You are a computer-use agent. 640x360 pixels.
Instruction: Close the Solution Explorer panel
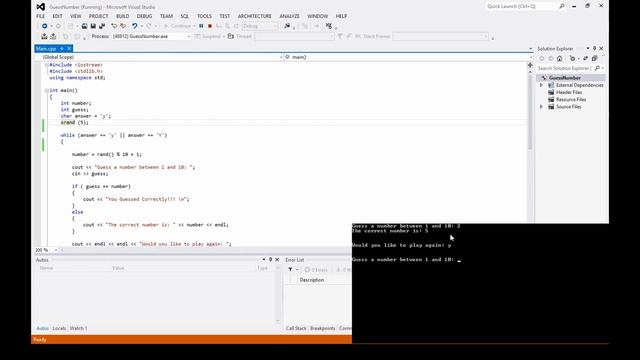[x=601, y=49]
